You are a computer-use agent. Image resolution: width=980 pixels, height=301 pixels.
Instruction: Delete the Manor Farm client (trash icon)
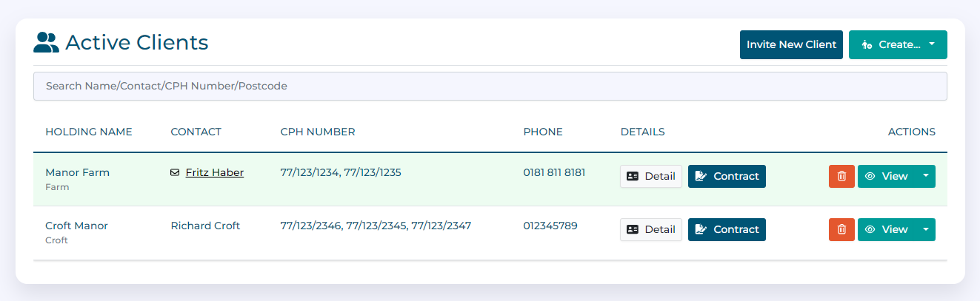pos(841,176)
